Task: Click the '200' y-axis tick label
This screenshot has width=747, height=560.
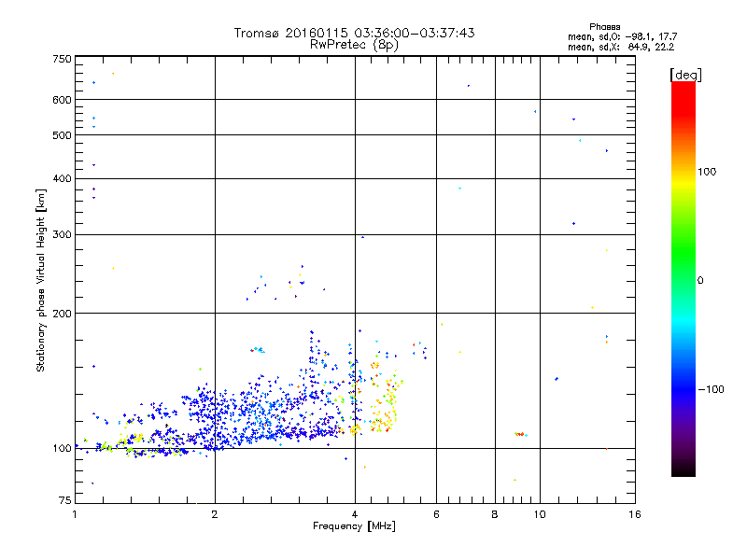Action: pos(63,314)
